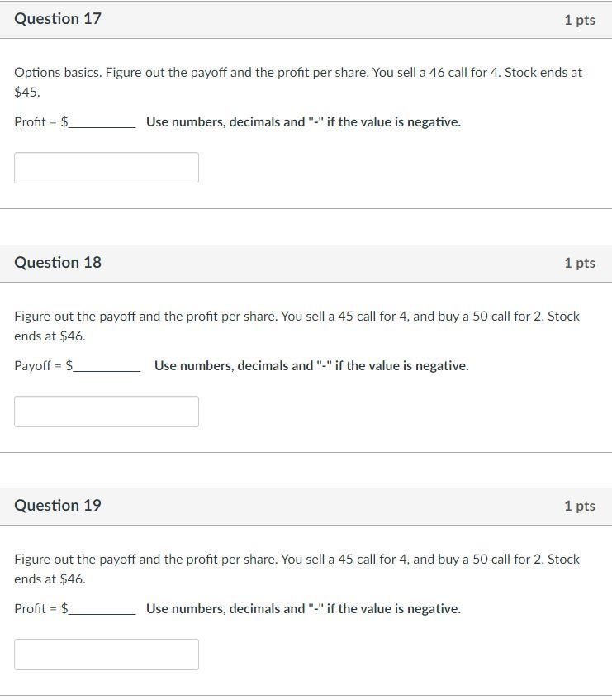Click the blank line after Payoff in Question 18
Image resolution: width=612 pixels, height=700 pixels.
coord(107,369)
